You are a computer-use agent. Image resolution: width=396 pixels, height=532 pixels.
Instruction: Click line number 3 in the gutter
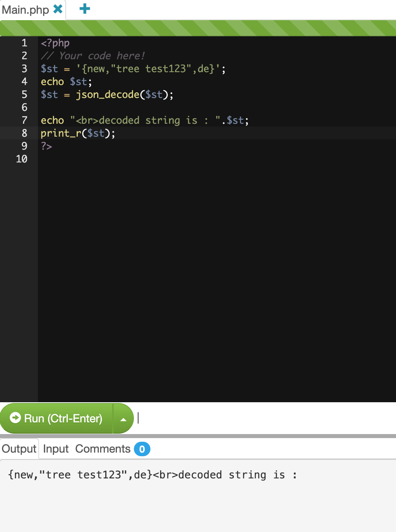24,69
